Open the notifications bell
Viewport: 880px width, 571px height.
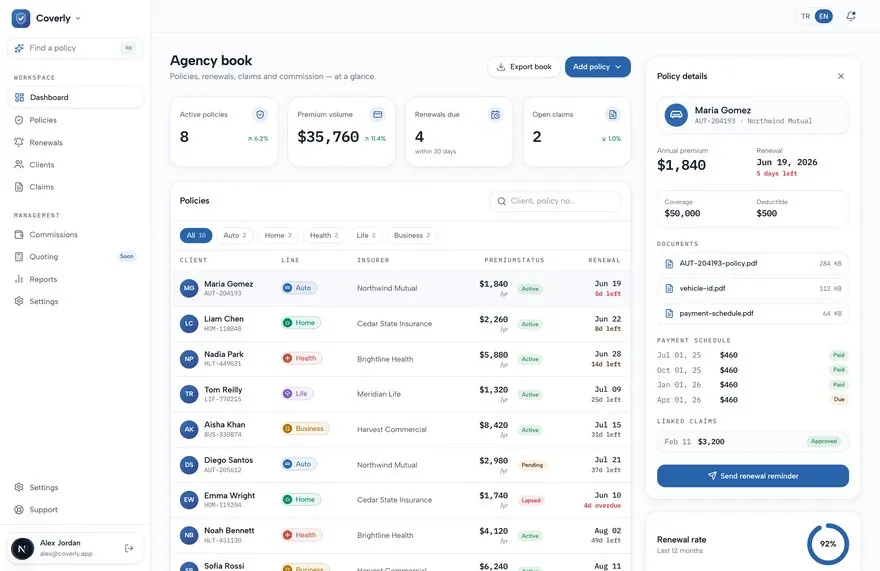click(851, 16)
